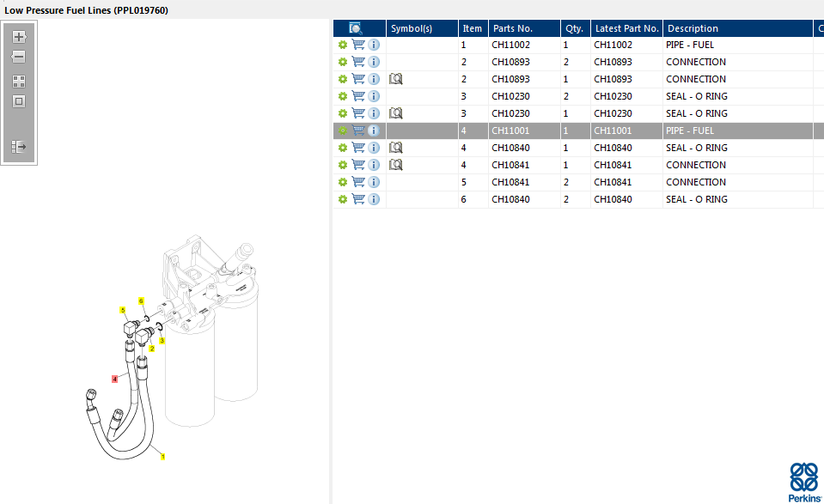Sort by Item column header
This screenshot has height=504, width=824.
(x=473, y=28)
